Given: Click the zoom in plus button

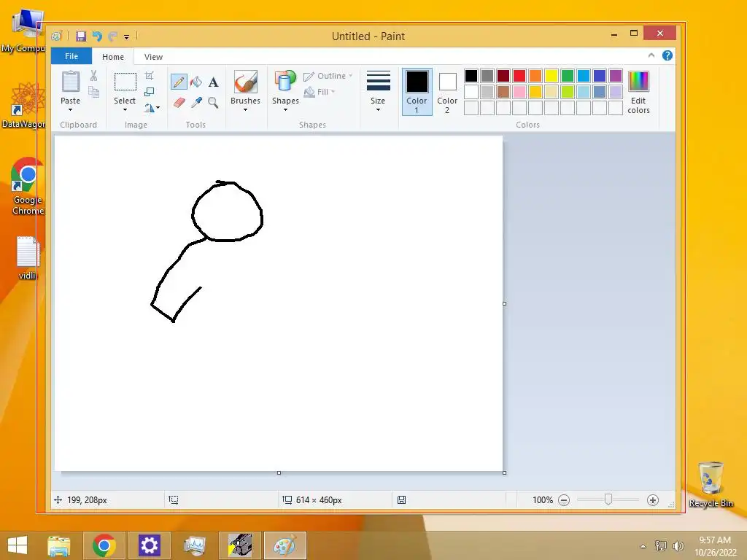Looking at the screenshot, I should [x=653, y=500].
